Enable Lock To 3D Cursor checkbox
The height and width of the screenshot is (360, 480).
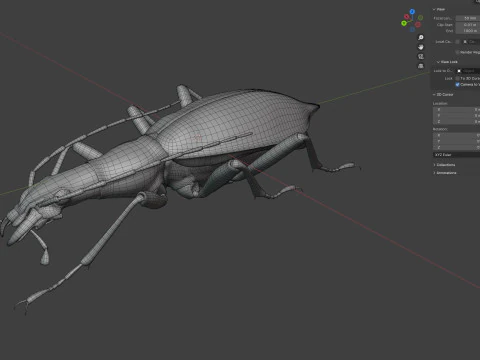457,79
